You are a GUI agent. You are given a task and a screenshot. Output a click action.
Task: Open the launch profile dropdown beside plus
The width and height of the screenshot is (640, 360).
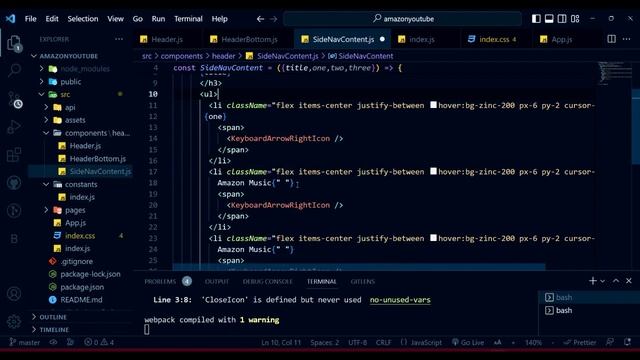click(602, 281)
